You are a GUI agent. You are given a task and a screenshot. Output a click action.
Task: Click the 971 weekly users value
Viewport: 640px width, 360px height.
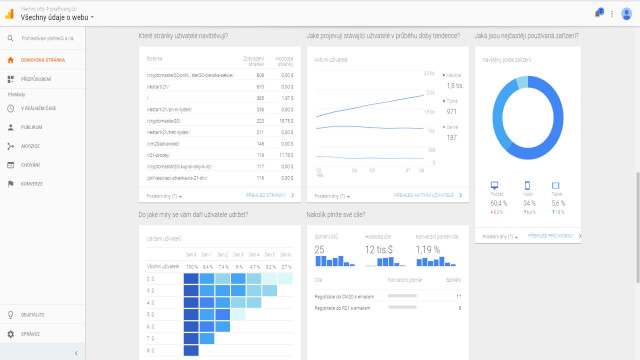pos(451,111)
